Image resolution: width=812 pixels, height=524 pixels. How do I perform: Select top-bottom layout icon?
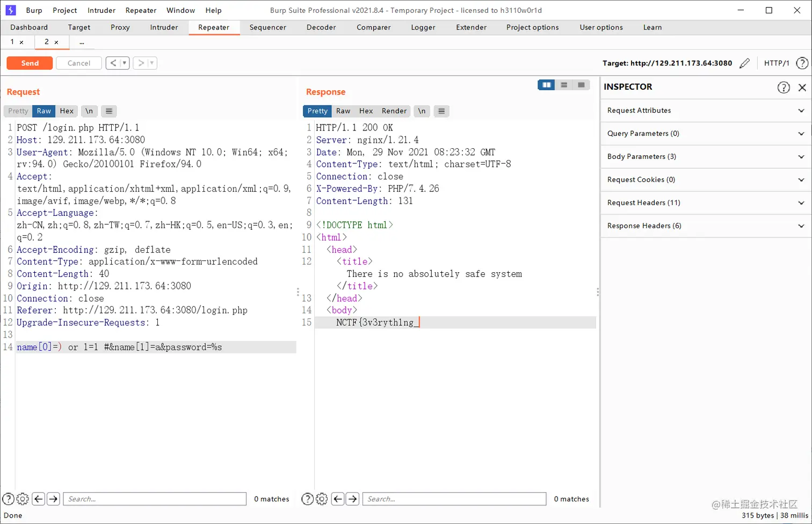tap(564, 85)
